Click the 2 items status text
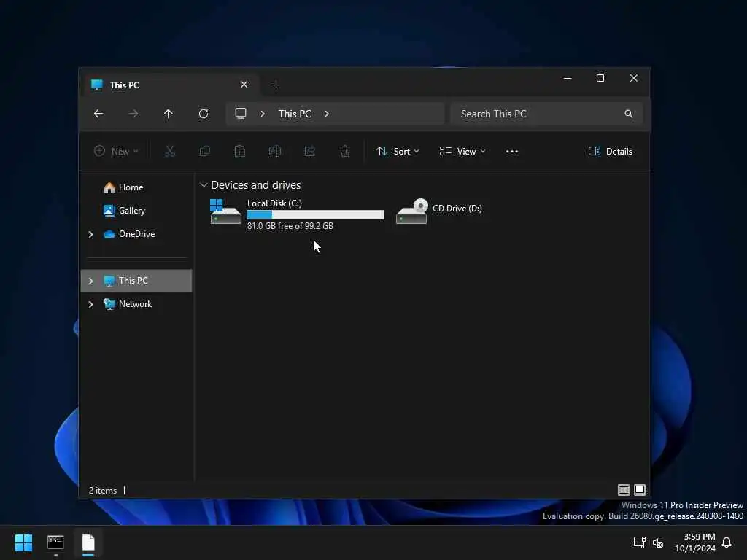 (x=102, y=491)
